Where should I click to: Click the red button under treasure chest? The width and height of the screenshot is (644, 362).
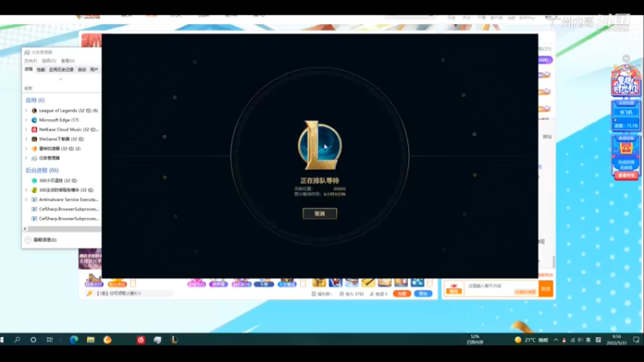tap(626, 175)
